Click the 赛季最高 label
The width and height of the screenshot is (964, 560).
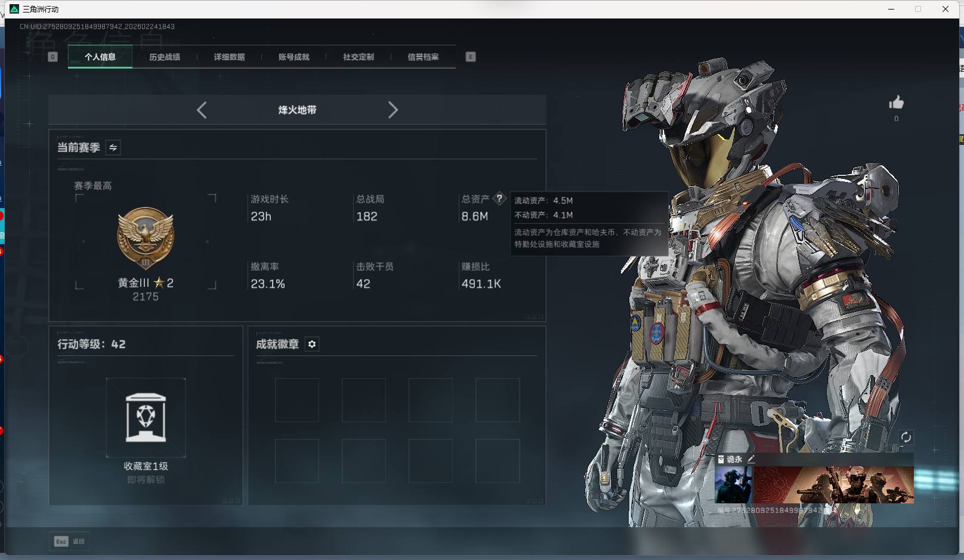[x=93, y=186]
